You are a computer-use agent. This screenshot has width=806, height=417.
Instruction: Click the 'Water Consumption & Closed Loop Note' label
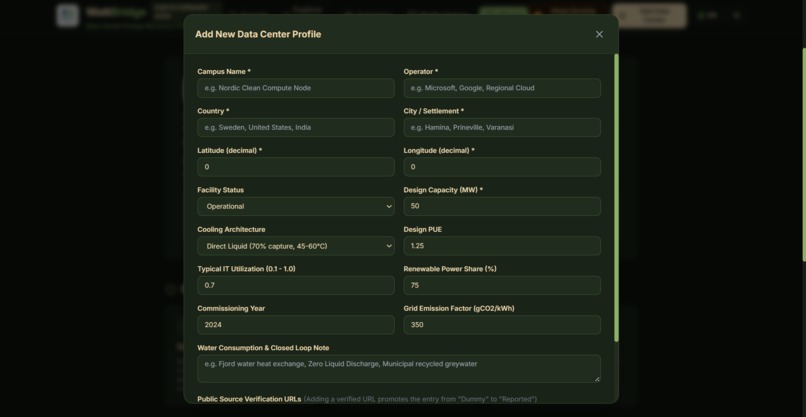pos(263,348)
